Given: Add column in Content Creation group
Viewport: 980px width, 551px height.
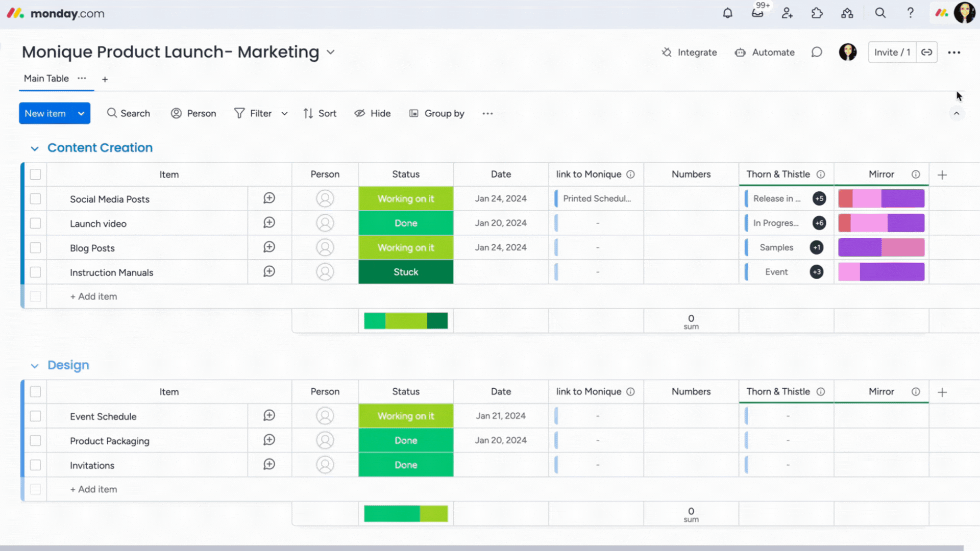Looking at the screenshot, I should [x=942, y=174].
